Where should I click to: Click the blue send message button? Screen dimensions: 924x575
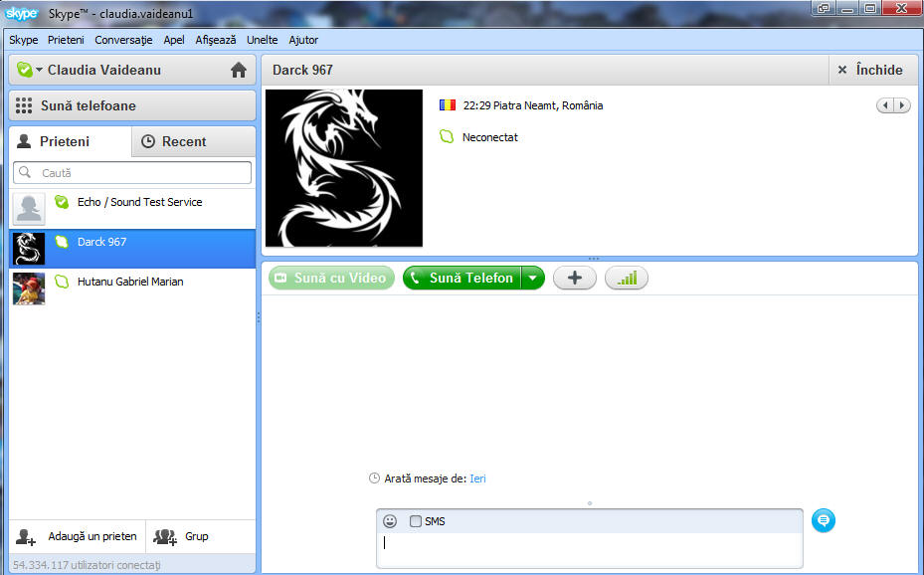[x=823, y=520]
